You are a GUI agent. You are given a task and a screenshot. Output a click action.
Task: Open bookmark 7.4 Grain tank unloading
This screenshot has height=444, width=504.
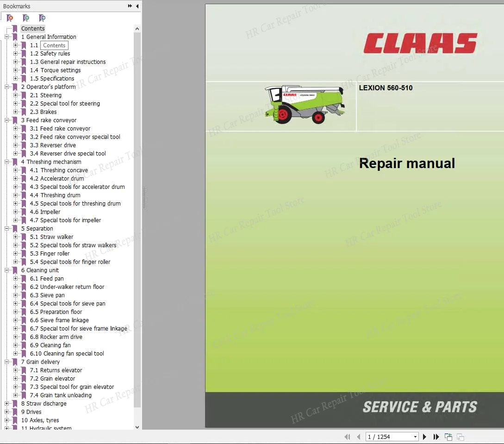coord(61,395)
